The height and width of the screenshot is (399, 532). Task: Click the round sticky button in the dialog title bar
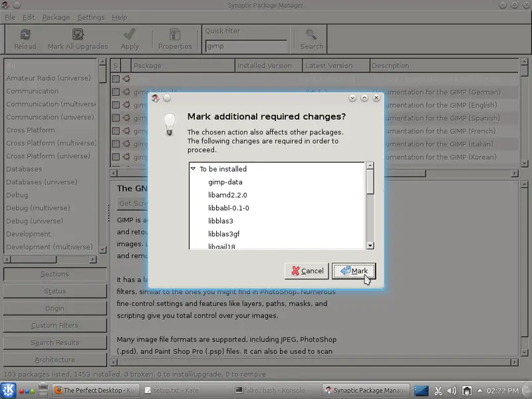point(167,98)
